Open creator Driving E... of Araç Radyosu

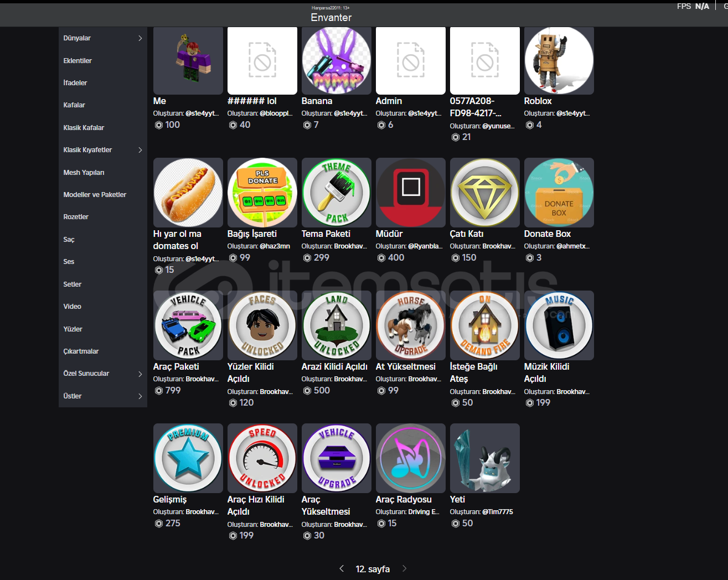[424, 512]
